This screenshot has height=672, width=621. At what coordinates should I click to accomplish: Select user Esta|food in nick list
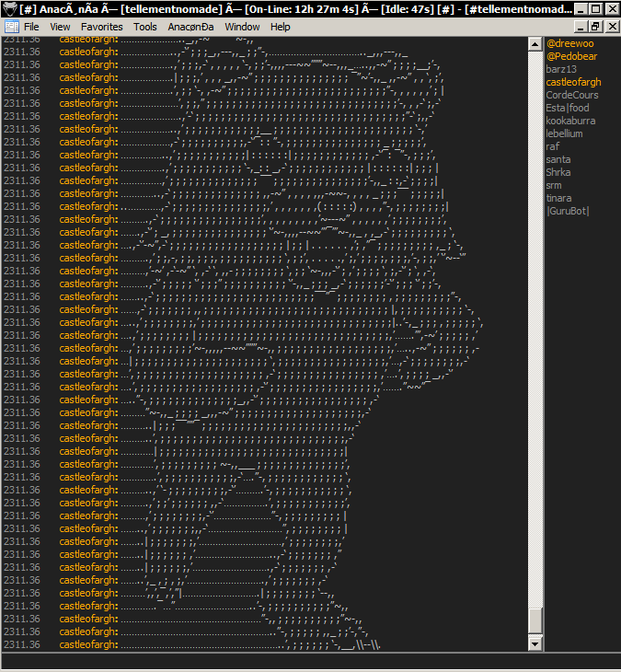point(568,108)
